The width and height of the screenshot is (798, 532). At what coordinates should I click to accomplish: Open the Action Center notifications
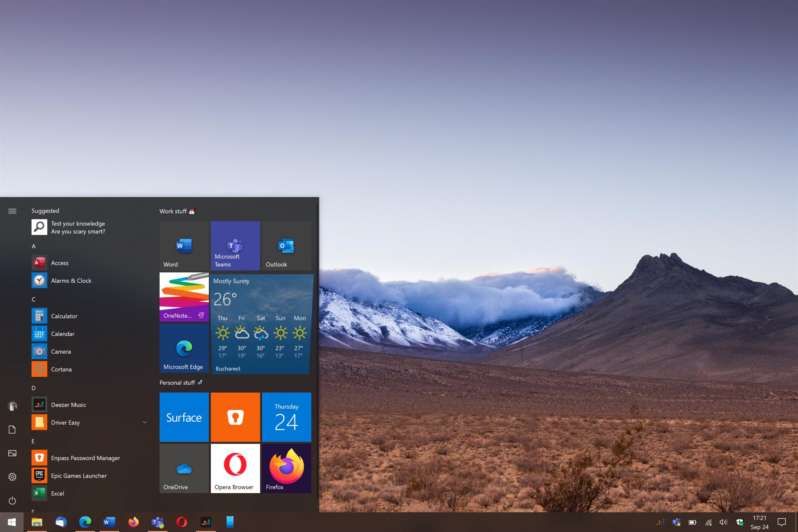(782, 522)
